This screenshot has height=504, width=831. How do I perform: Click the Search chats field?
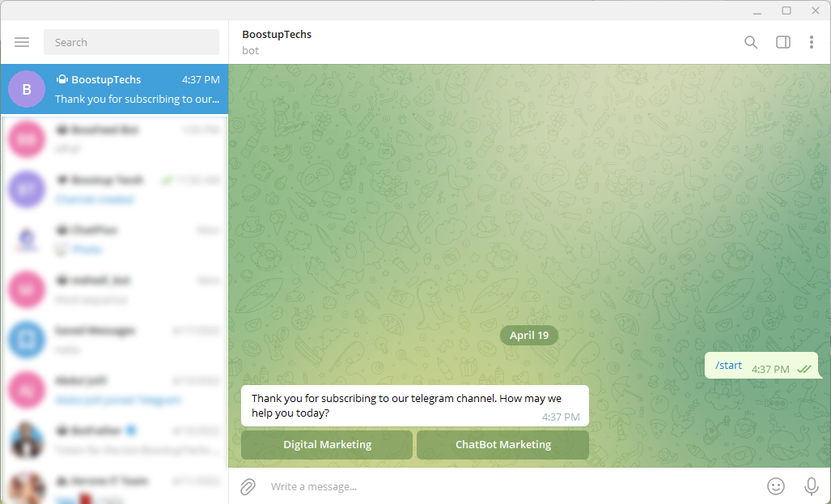click(131, 42)
